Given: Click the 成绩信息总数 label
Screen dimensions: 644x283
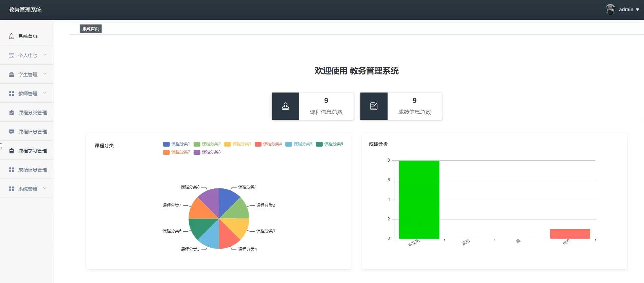Looking at the screenshot, I should [414, 112].
